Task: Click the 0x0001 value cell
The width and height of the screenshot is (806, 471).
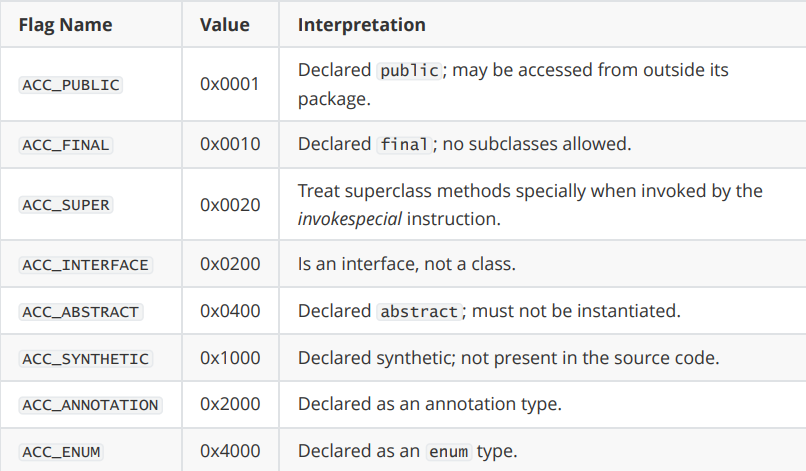Action: [x=230, y=84]
